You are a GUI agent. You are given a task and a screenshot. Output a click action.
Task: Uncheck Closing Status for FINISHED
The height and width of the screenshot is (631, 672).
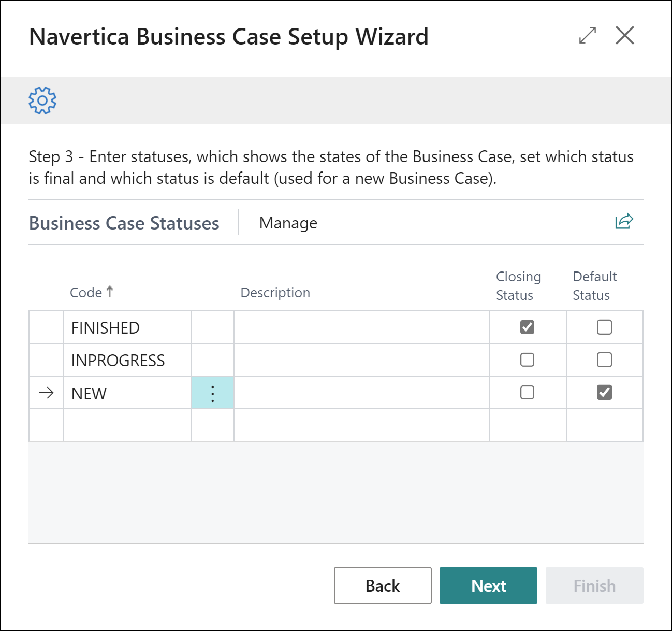pyautogui.click(x=527, y=327)
